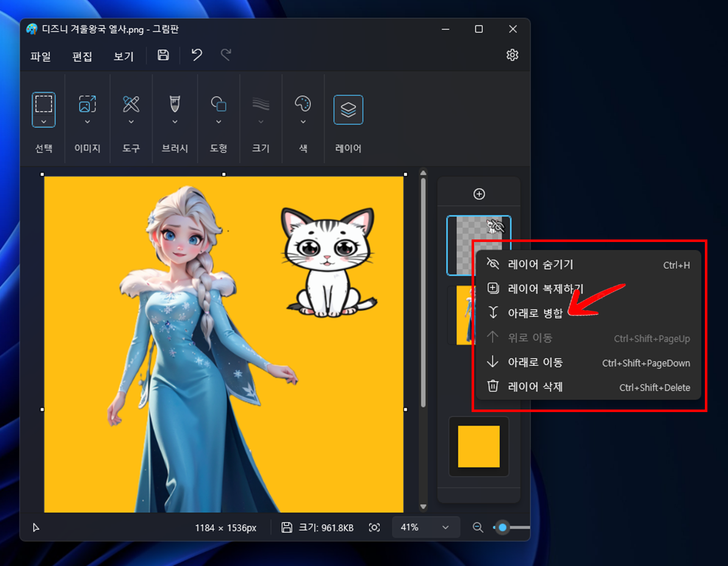Click the 이미지 label
The width and height of the screenshot is (728, 566).
pos(87,148)
